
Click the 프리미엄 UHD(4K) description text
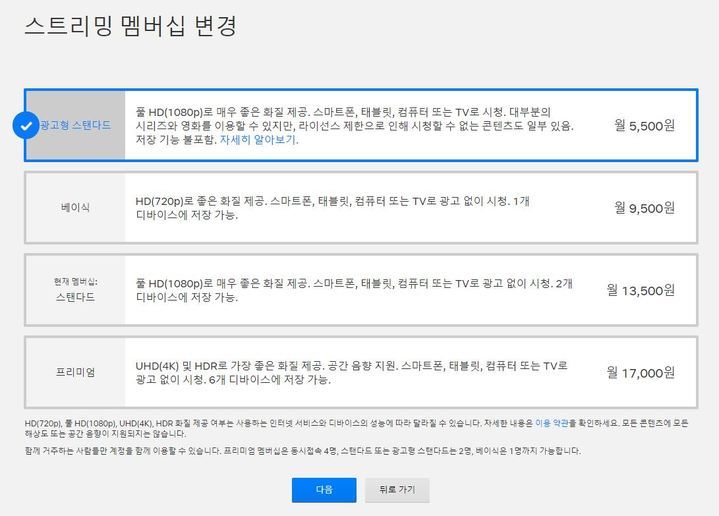[350, 373]
